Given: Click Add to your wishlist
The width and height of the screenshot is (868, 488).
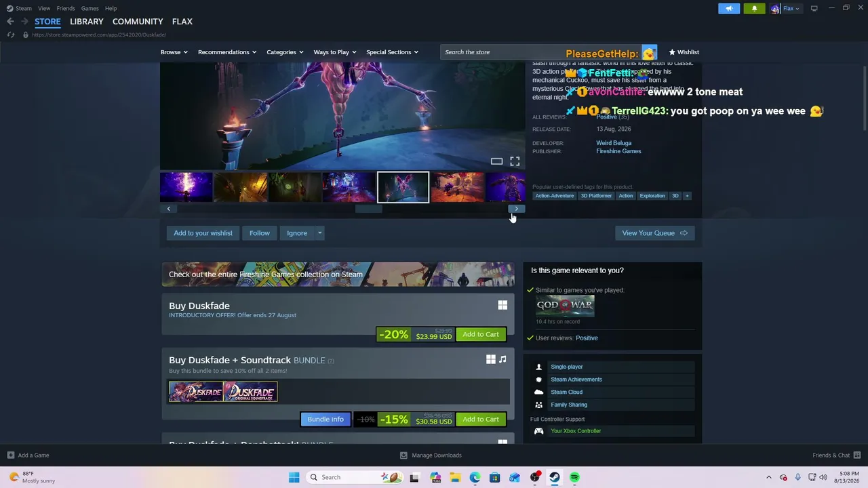Looking at the screenshot, I should (x=203, y=233).
